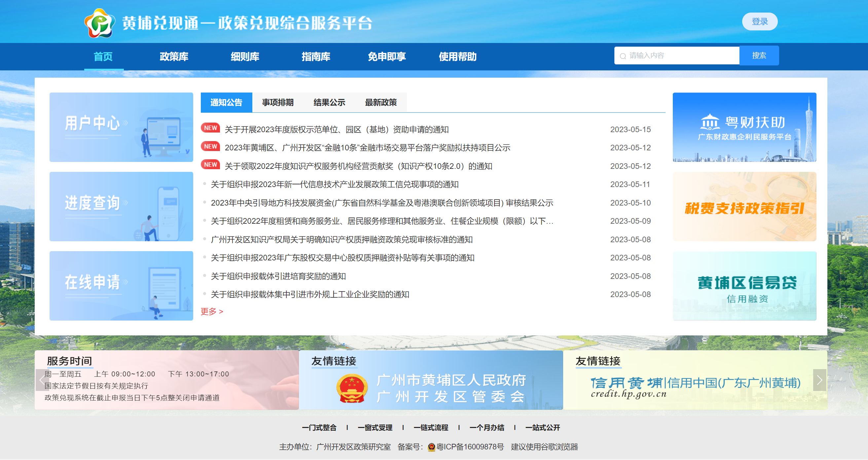
Task: Open the 使用帮助 navigation item
Action: (457, 56)
